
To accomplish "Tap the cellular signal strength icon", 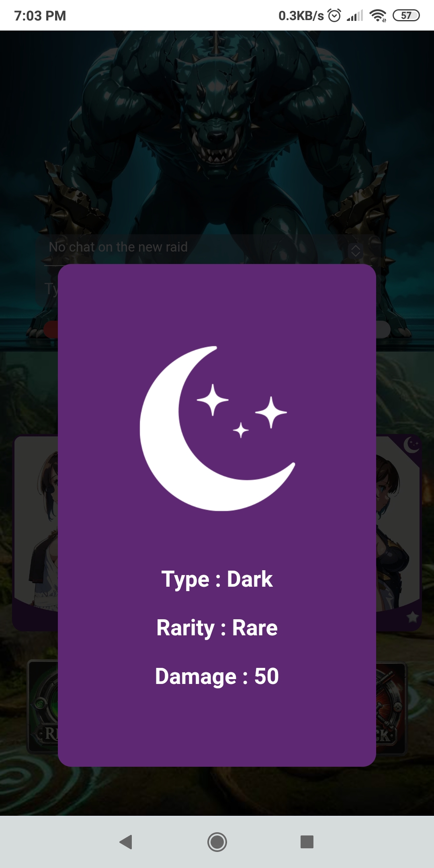I will (x=355, y=16).
